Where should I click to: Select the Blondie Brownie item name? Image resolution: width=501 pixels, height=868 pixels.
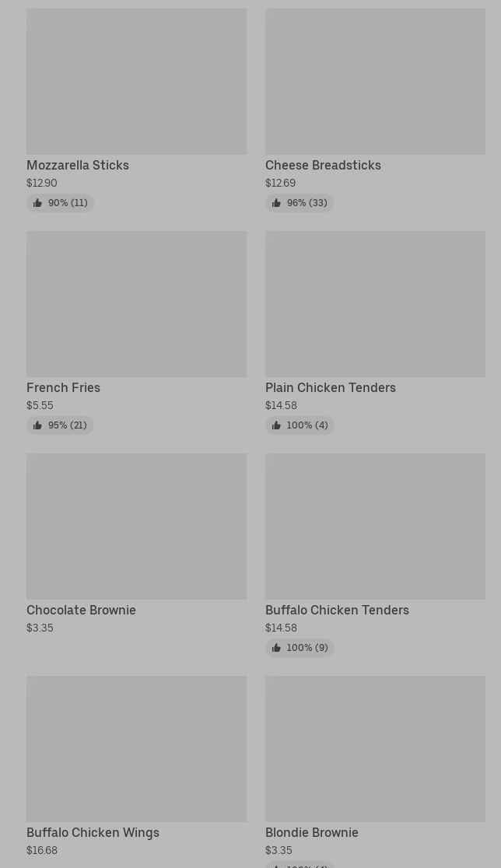312,833
